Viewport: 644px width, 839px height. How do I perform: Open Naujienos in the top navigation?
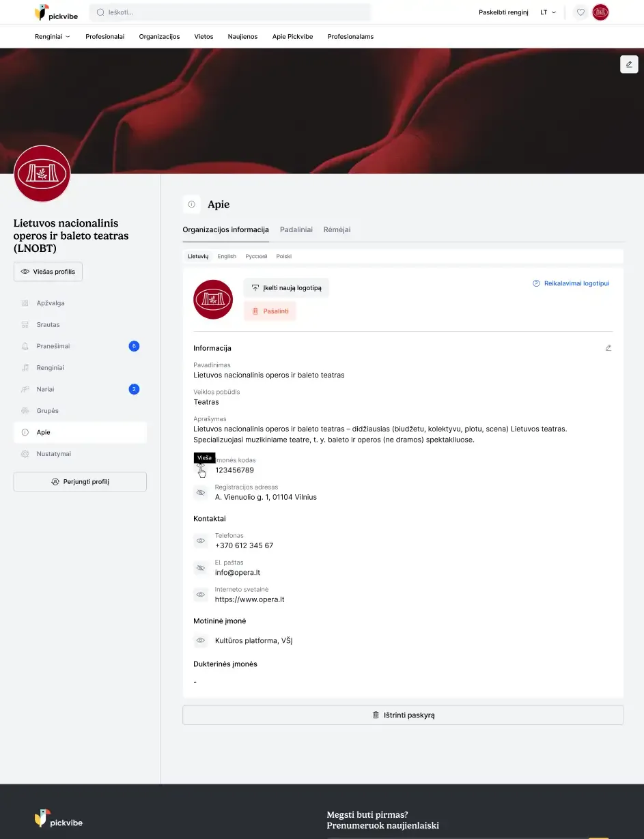click(242, 37)
